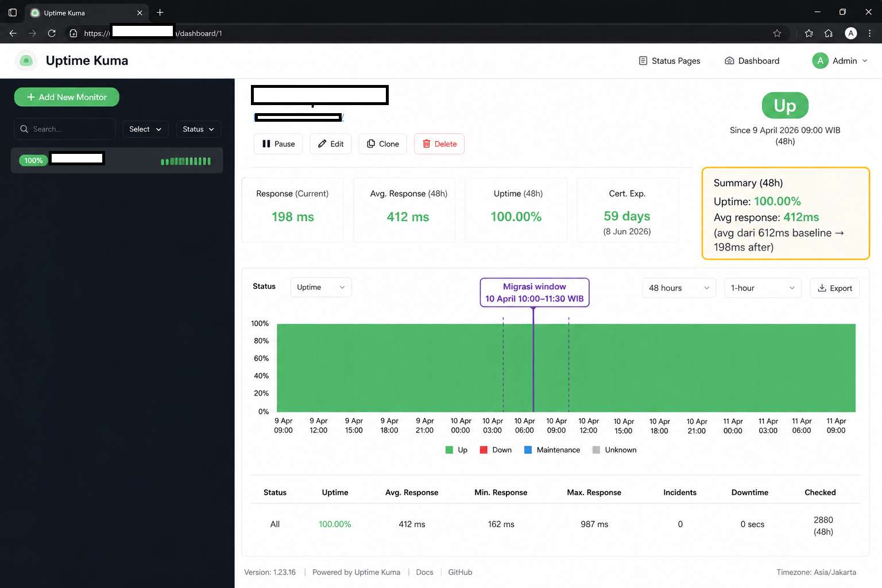
Task: Click the green Up status badge
Action: tap(785, 106)
